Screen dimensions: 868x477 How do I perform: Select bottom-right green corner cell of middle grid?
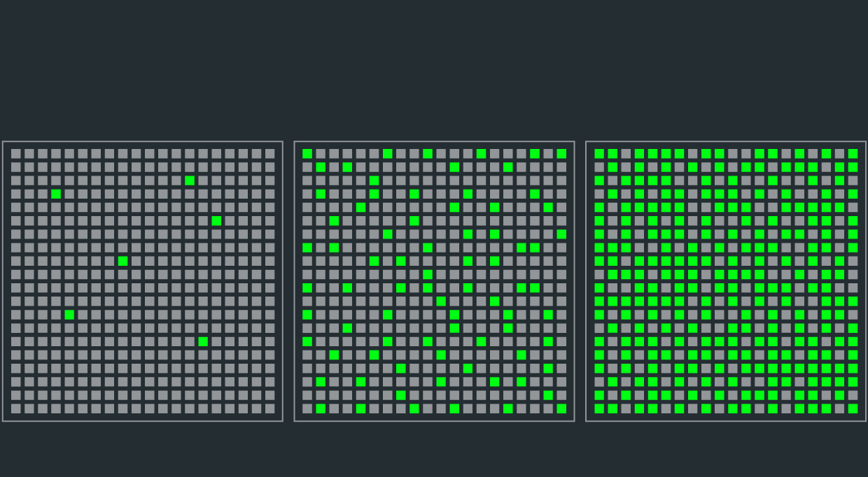561,408
